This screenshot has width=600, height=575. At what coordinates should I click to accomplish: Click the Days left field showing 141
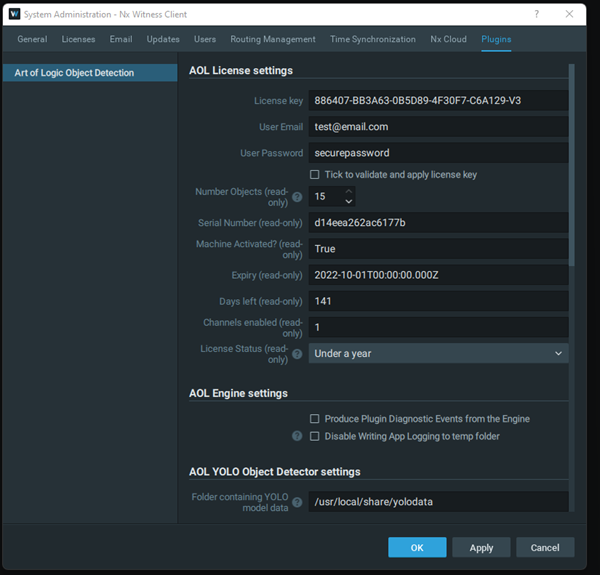(x=438, y=301)
